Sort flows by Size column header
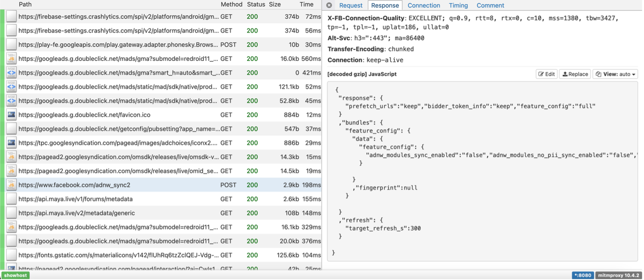This screenshot has width=644, height=280. (x=274, y=4)
